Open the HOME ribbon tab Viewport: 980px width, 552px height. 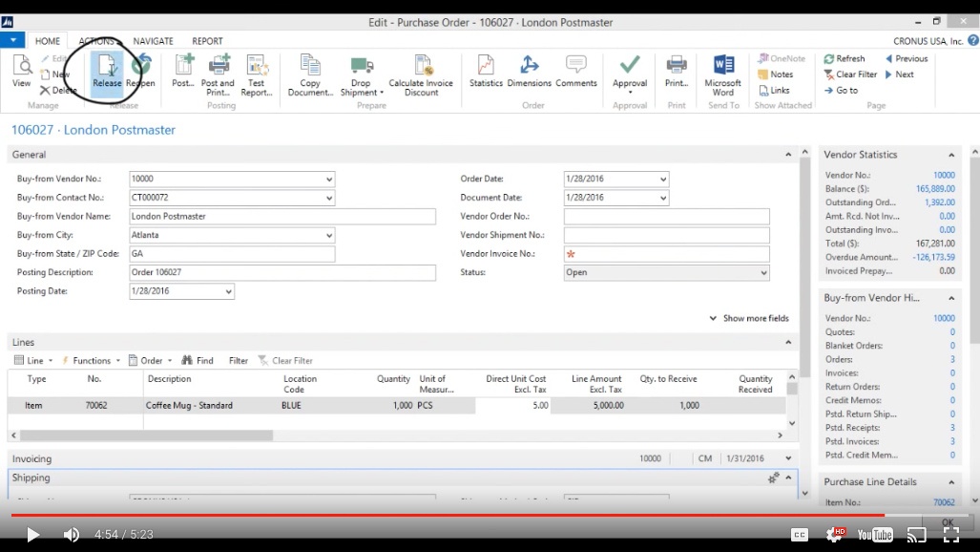48,41
